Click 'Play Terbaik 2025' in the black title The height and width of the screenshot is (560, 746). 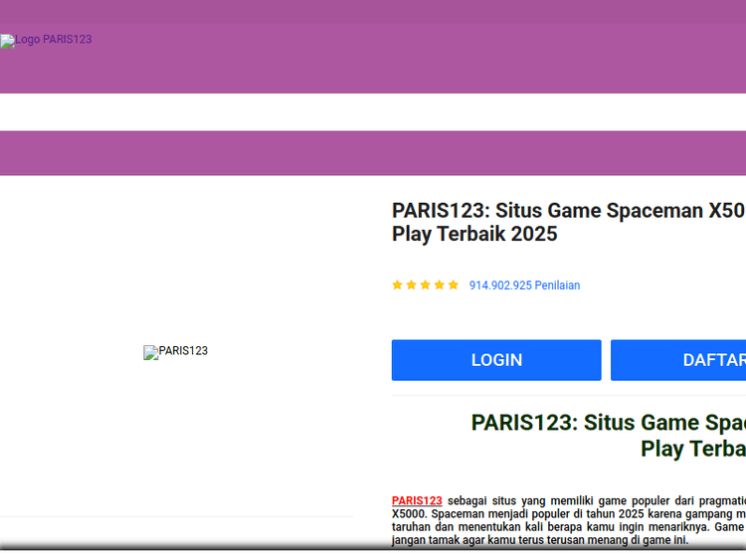[474, 235]
